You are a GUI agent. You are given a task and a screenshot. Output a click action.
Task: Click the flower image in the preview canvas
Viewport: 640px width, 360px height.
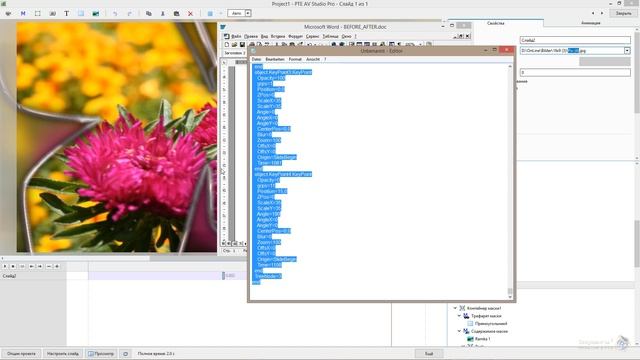tap(117, 137)
